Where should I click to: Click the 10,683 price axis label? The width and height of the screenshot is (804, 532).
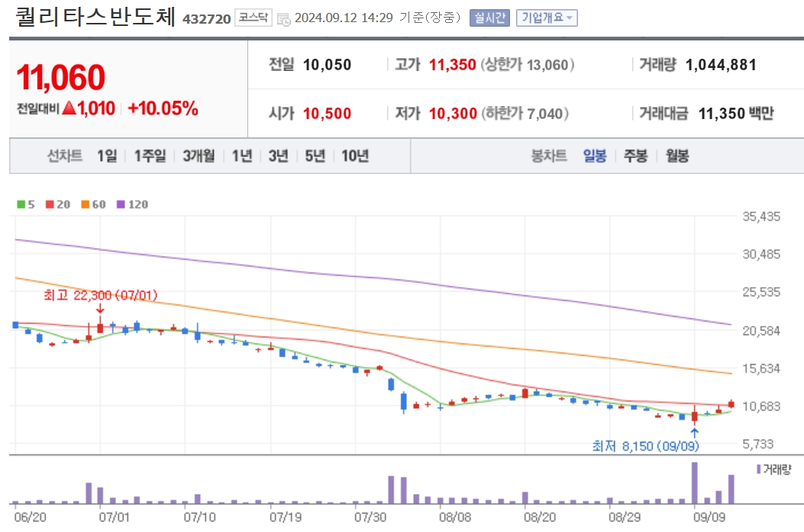[x=761, y=406]
